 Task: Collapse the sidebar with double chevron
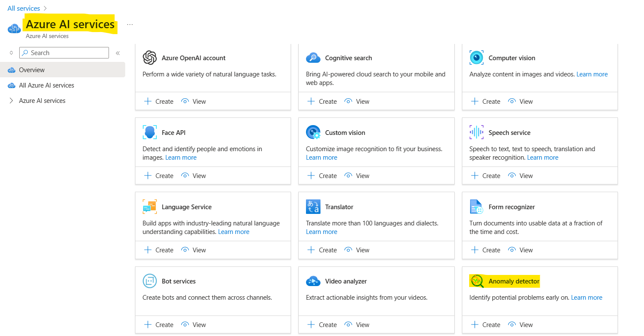click(118, 53)
